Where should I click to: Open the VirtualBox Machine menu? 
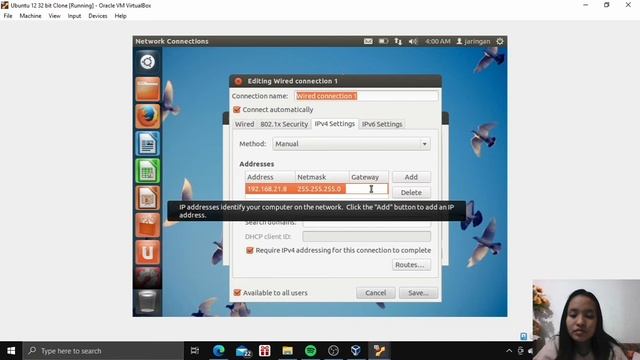click(x=30, y=16)
